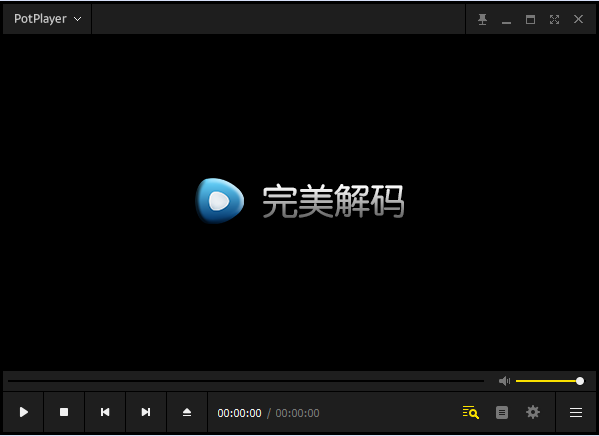599x436 pixels.
Task: Open the PotPlayer main menu dropdown
Action: pyautogui.click(x=47, y=19)
